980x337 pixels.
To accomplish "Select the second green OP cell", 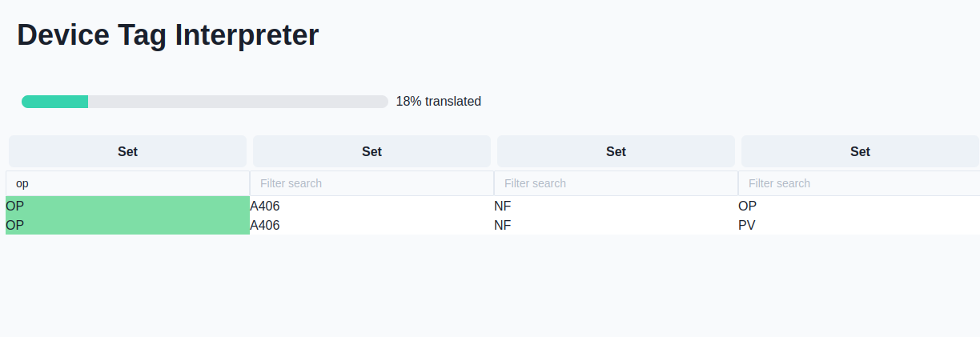I will [127, 225].
